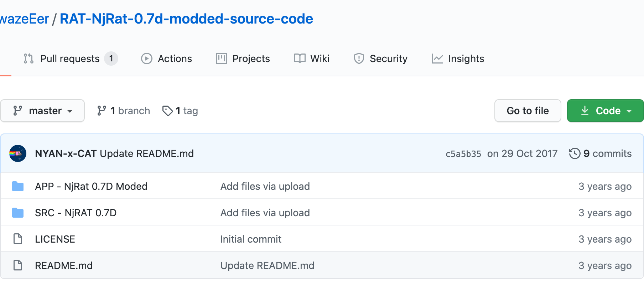
Task: Click 3 years ago for README.md row
Action: pos(605,265)
